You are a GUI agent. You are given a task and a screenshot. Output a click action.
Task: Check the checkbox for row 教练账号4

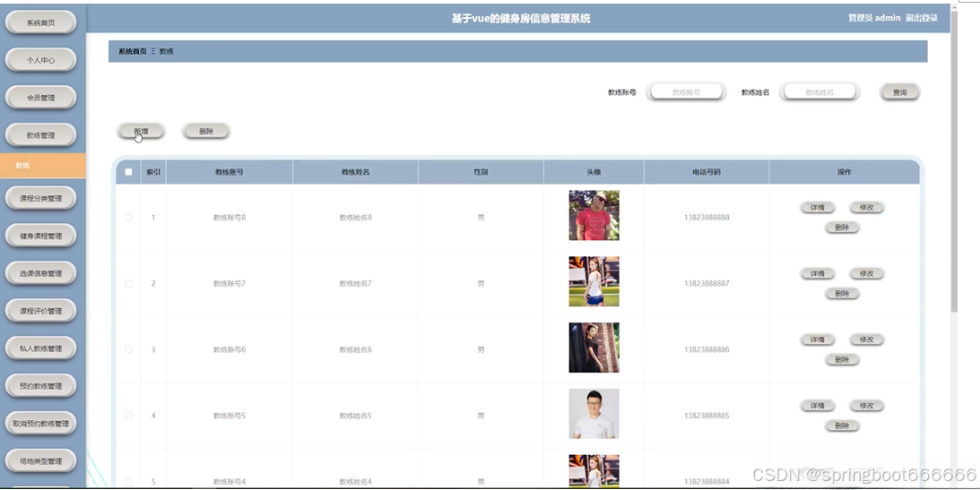tap(129, 481)
